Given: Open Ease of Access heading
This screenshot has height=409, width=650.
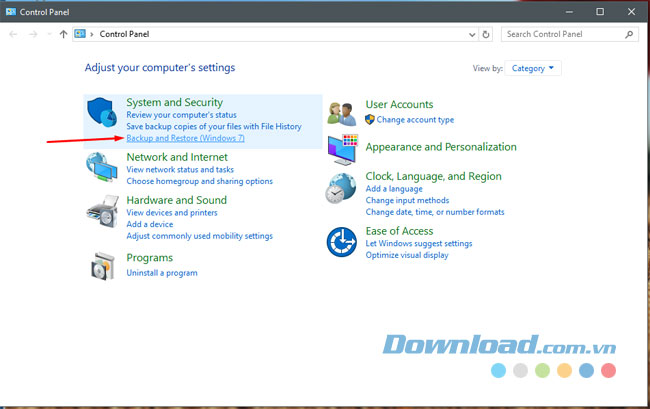Looking at the screenshot, I should 399,231.
